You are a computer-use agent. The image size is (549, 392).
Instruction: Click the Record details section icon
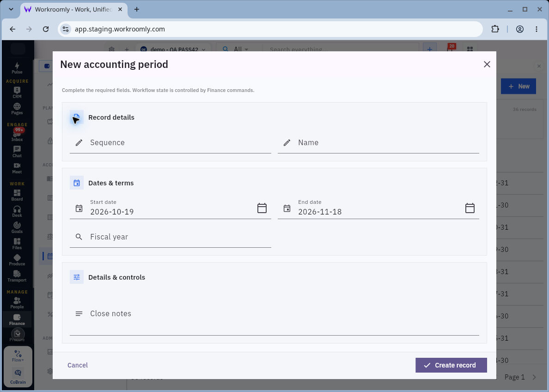(x=77, y=117)
